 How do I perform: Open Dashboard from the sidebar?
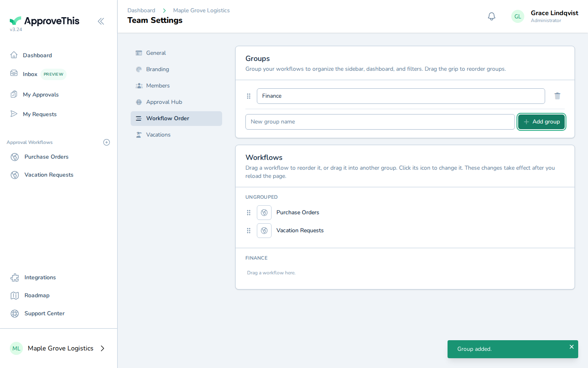click(37, 55)
